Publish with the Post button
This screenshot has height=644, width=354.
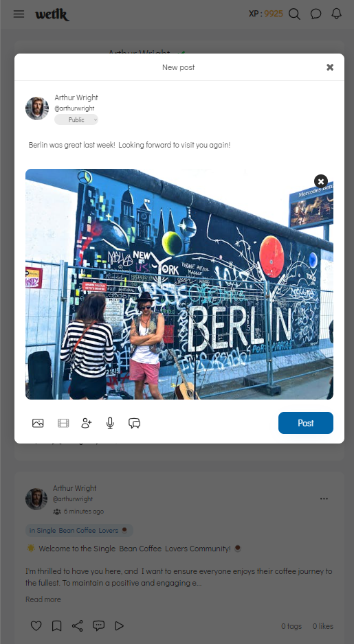coord(306,423)
